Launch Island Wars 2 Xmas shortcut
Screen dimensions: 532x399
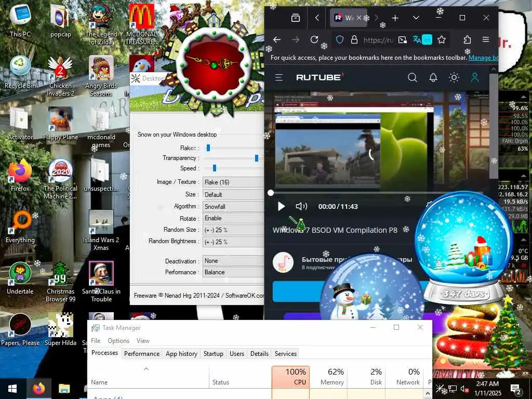click(101, 231)
